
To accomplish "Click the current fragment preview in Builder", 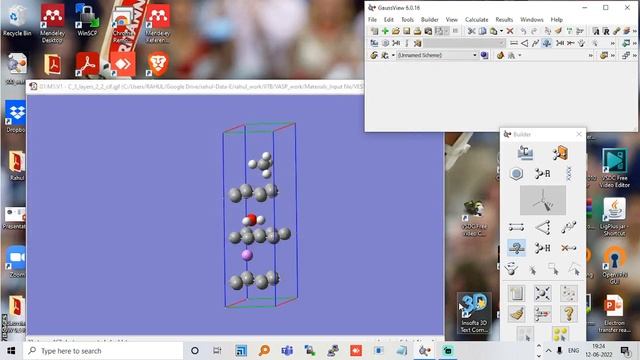I will pos(543,200).
